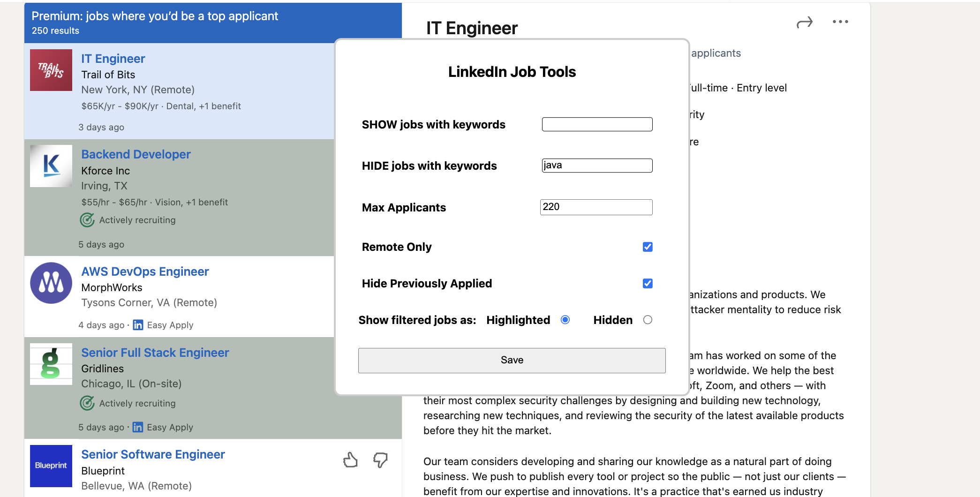Click the $65K/yr - $90K/yr salary text
Screen dimensions: 980x497
[x=120, y=106]
